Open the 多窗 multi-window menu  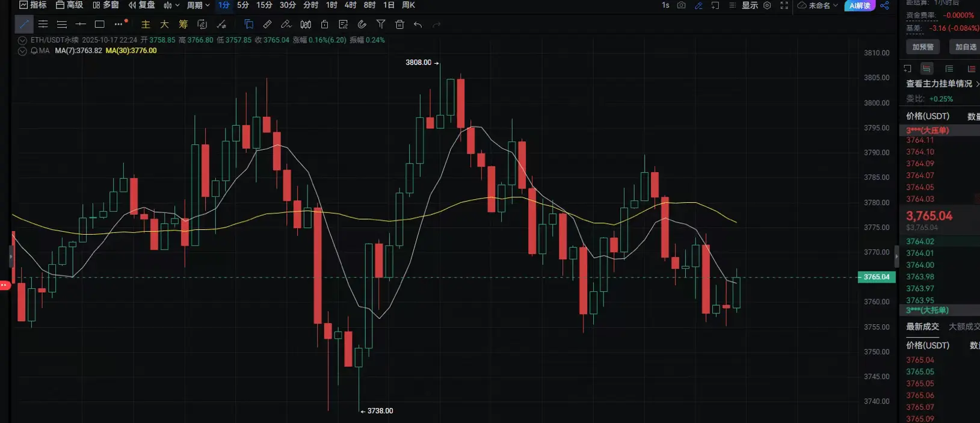[106, 5]
